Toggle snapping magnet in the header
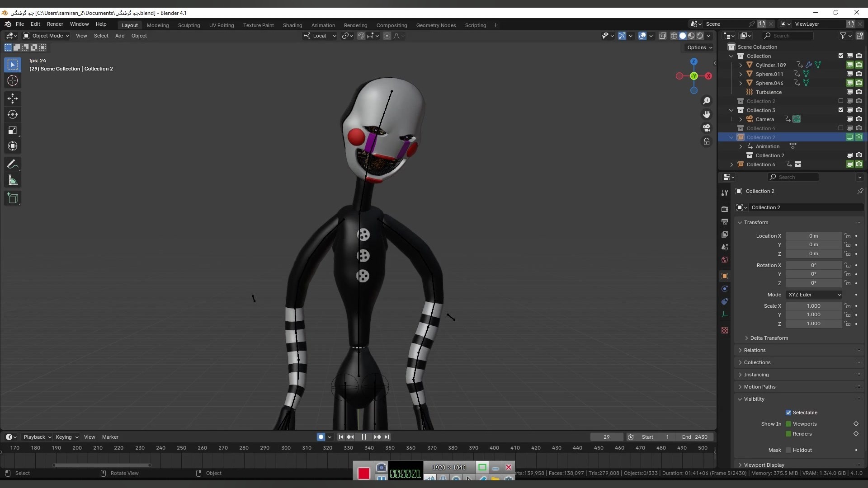 coord(361,36)
